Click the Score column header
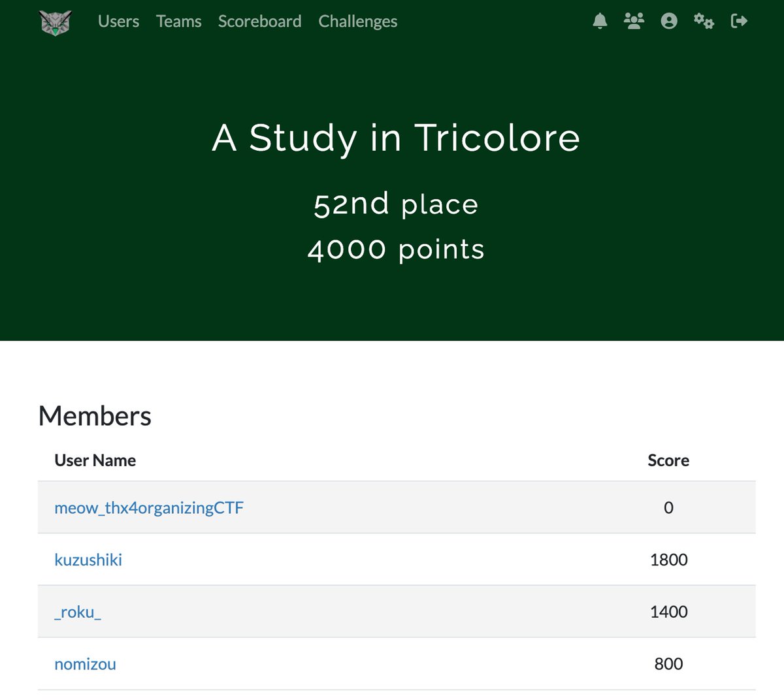The height and width of the screenshot is (700, 784). click(668, 460)
